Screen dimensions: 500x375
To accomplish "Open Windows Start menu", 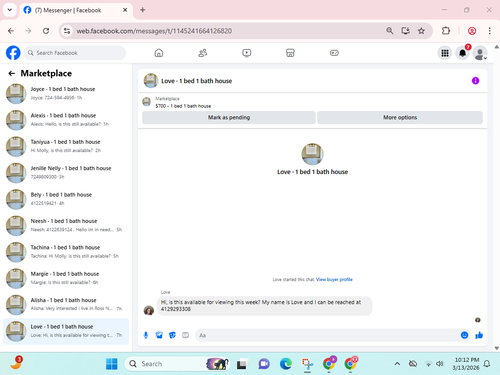I will (x=111, y=364).
